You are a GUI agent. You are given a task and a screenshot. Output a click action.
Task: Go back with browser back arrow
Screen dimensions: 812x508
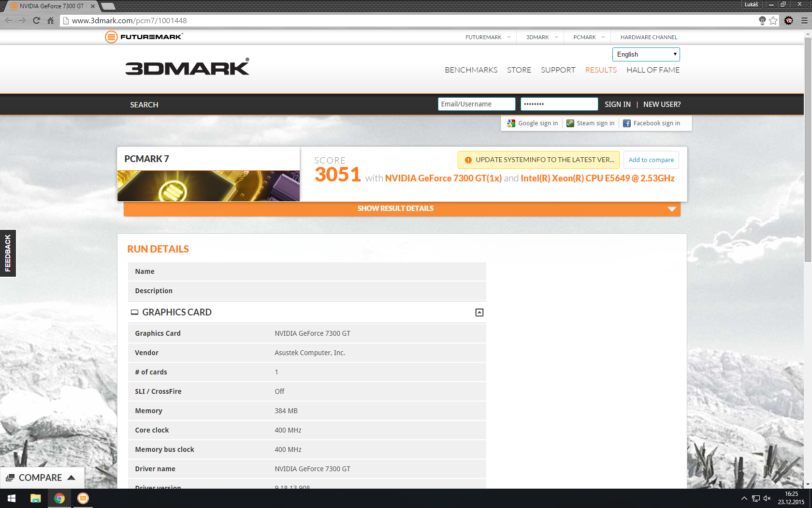click(8, 20)
